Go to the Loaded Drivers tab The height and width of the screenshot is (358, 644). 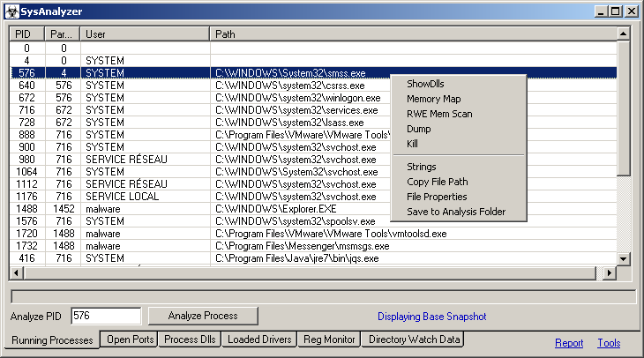point(257,339)
